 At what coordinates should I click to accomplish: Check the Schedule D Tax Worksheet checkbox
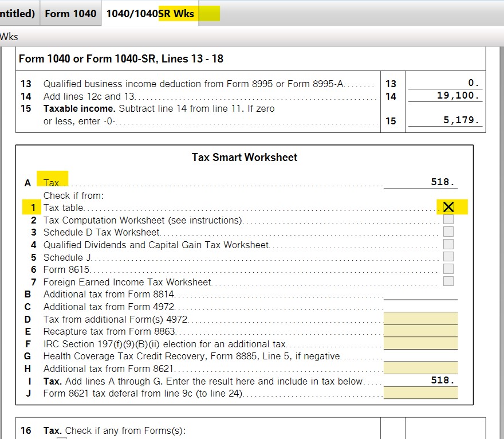[448, 232]
